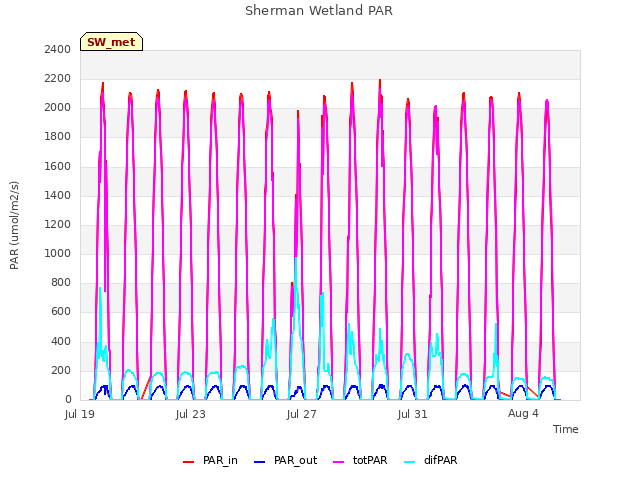
Task: Click the 400 y-axis tick label
Action: point(61,341)
